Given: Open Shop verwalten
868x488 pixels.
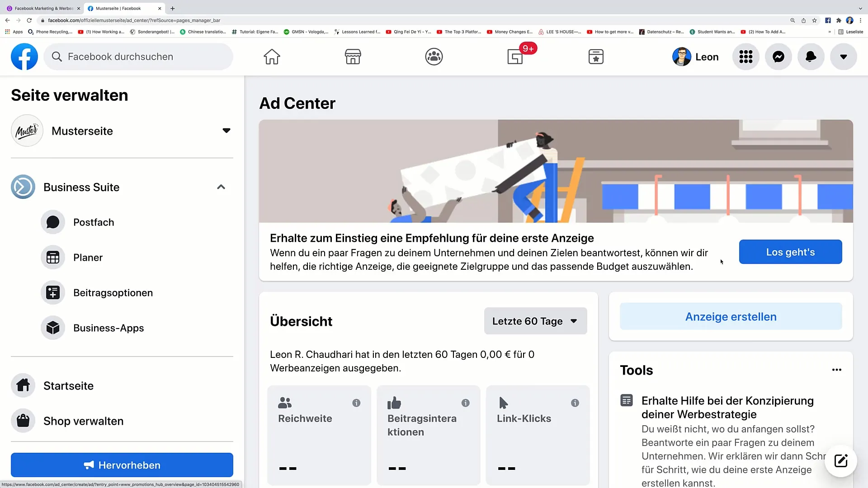Looking at the screenshot, I should point(122,421).
